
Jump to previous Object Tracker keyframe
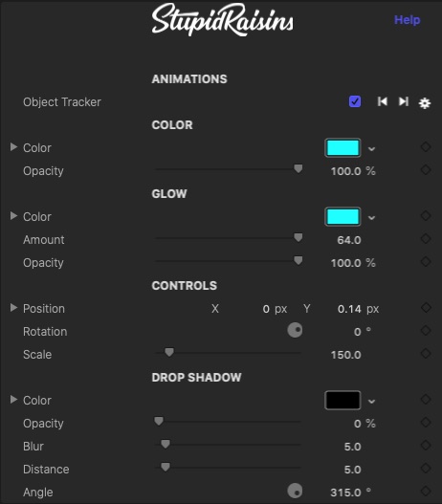click(383, 101)
